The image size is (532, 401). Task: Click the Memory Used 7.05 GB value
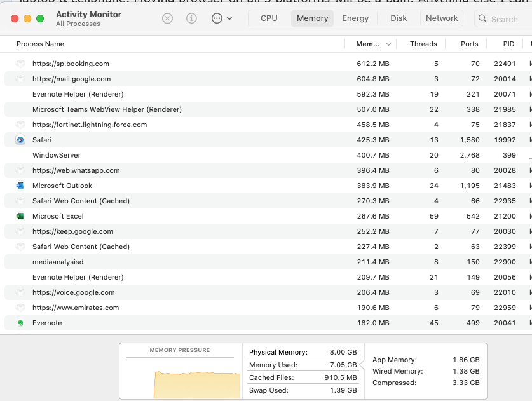pos(343,365)
